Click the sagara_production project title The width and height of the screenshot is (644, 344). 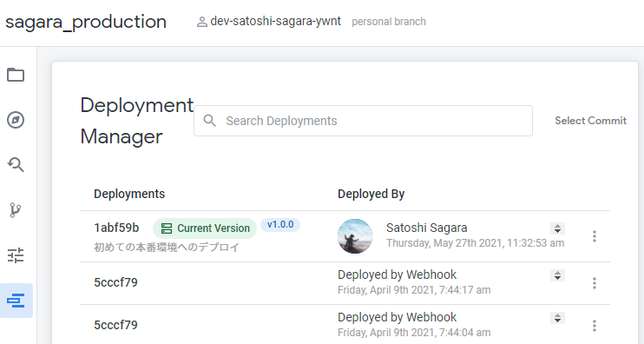pyautogui.click(x=86, y=23)
